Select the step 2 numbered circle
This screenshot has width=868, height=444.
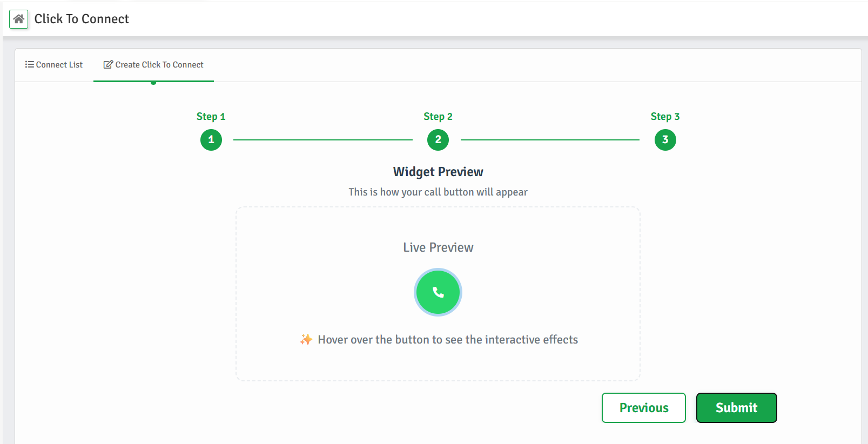click(x=438, y=140)
